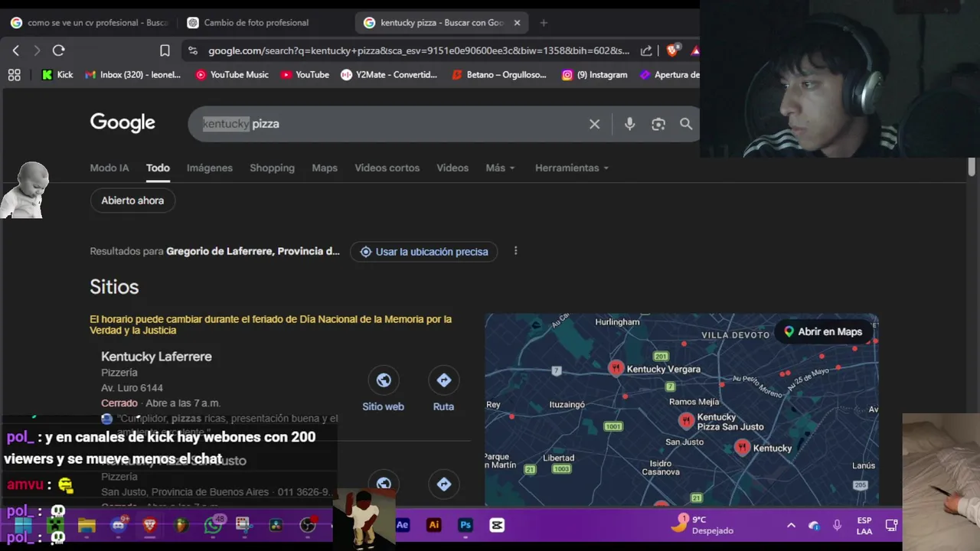
Task: Open site information icon in address bar
Action: tap(193, 51)
